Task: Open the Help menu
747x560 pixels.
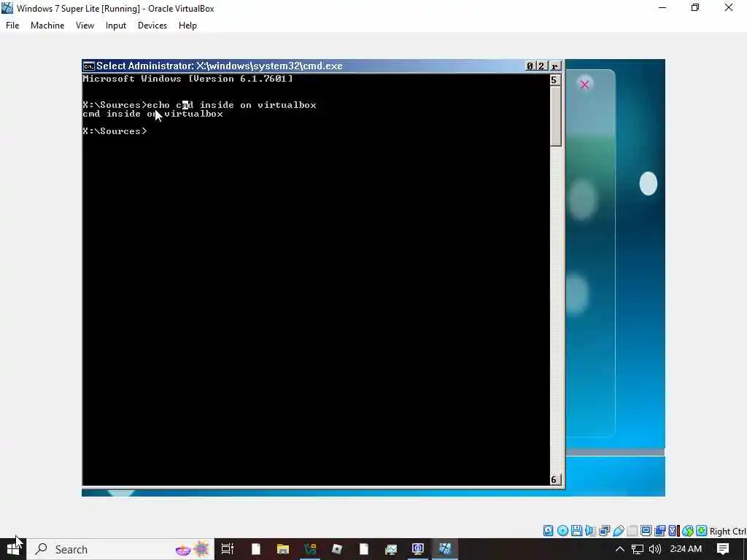Action: click(x=187, y=26)
